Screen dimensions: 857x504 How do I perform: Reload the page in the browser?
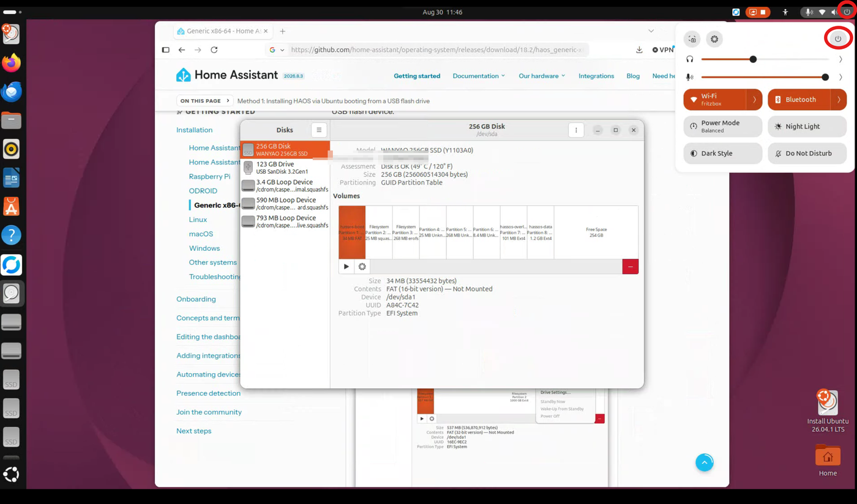(x=214, y=50)
